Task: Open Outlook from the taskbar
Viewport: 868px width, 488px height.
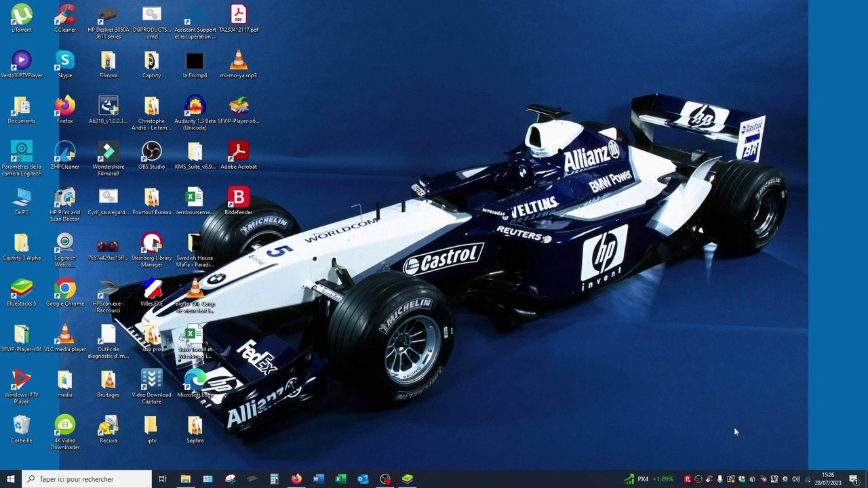Action: click(363, 479)
